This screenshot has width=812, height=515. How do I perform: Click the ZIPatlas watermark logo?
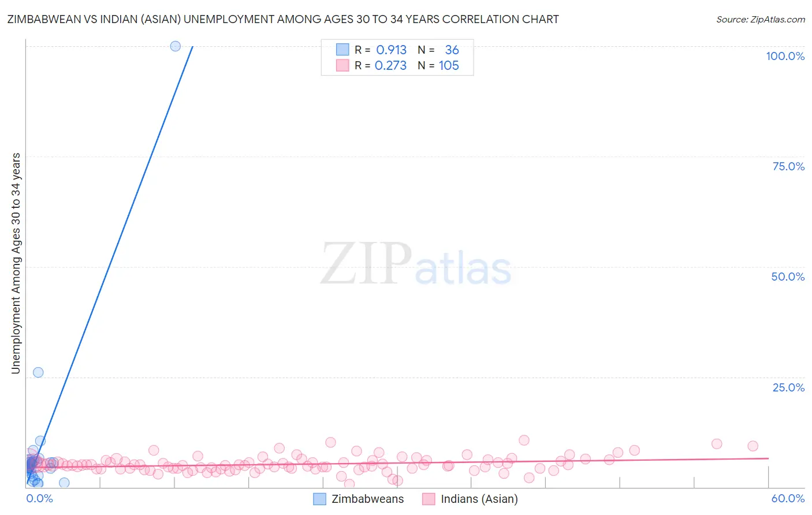tap(416, 264)
